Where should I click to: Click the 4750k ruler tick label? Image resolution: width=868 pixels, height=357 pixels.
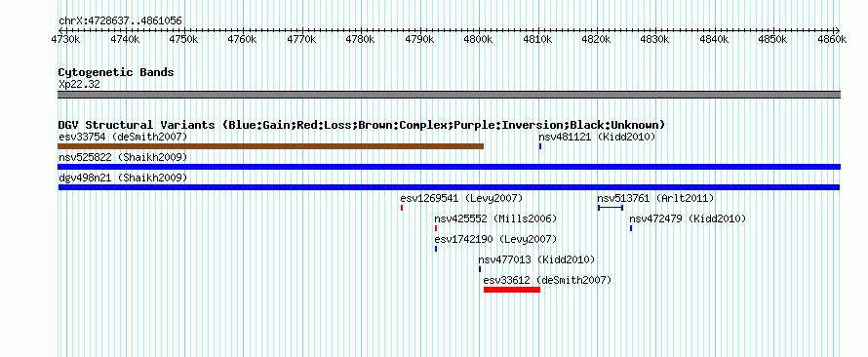pyautogui.click(x=183, y=39)
